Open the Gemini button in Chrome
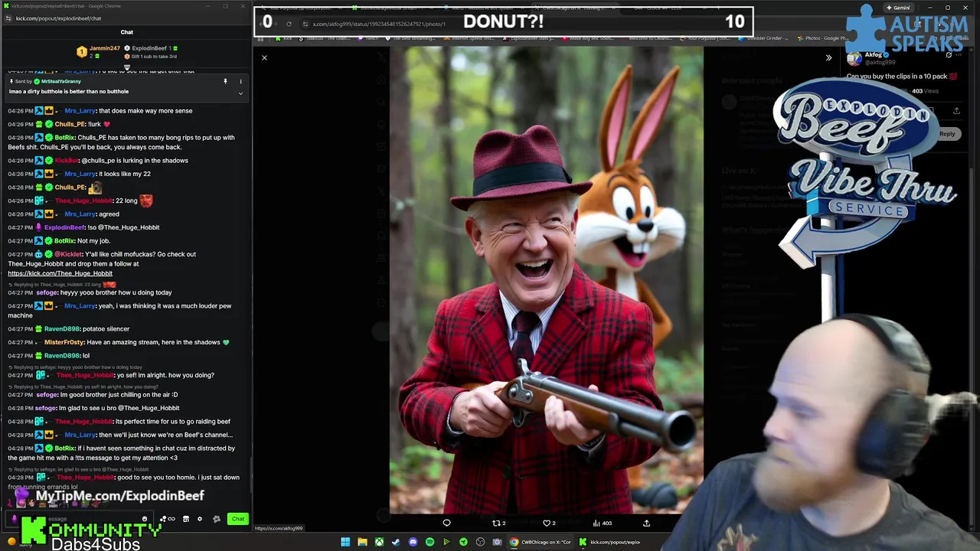Image resolution: width=980 pixels, height=551 pixels. (897, 8)
